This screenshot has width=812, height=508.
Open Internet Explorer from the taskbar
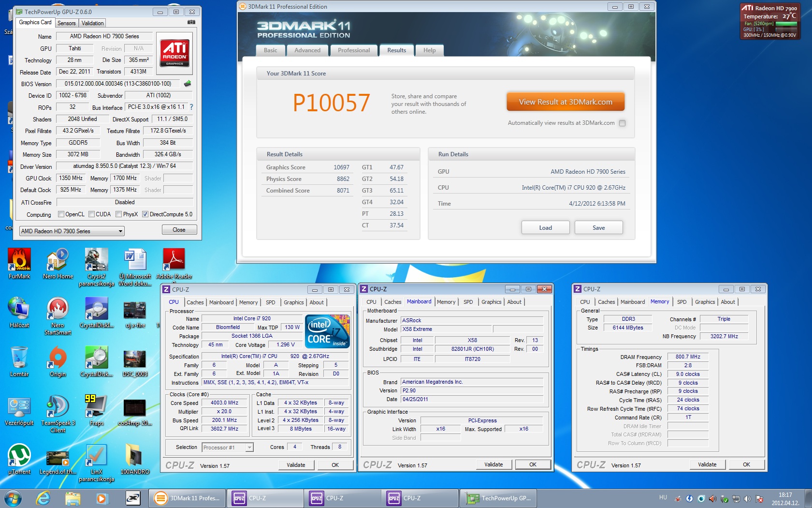(x=43, y=498)
